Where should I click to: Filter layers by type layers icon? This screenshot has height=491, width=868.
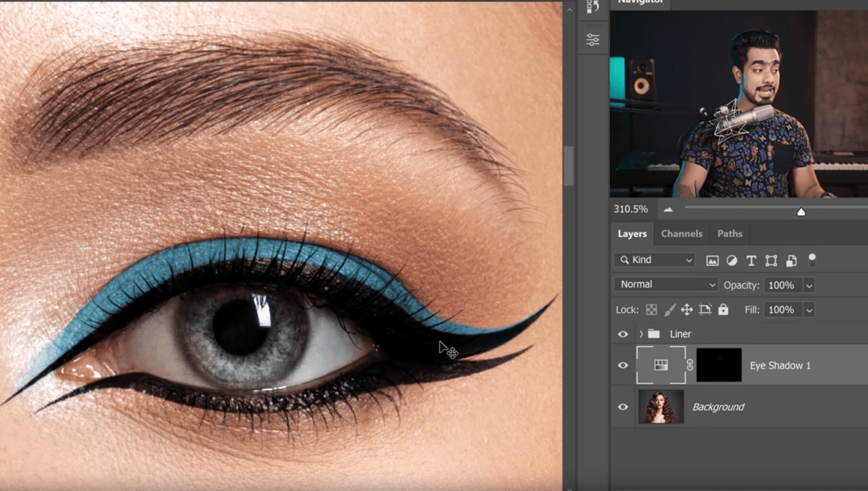point(751,260)
